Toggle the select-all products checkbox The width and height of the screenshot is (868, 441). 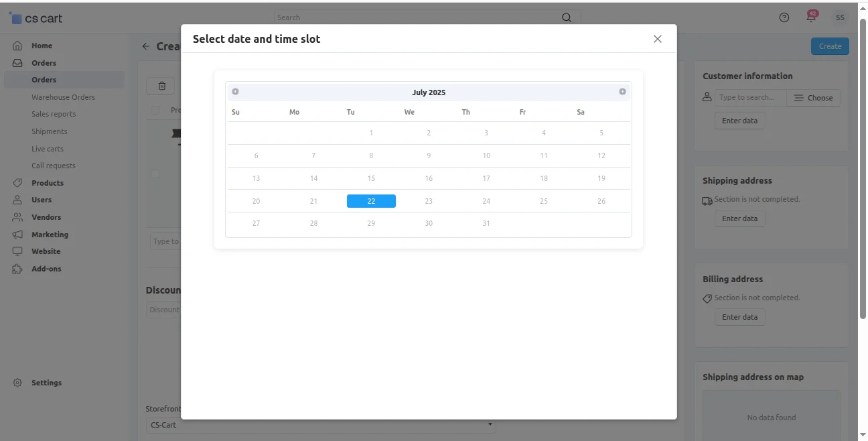click(155, 110)
